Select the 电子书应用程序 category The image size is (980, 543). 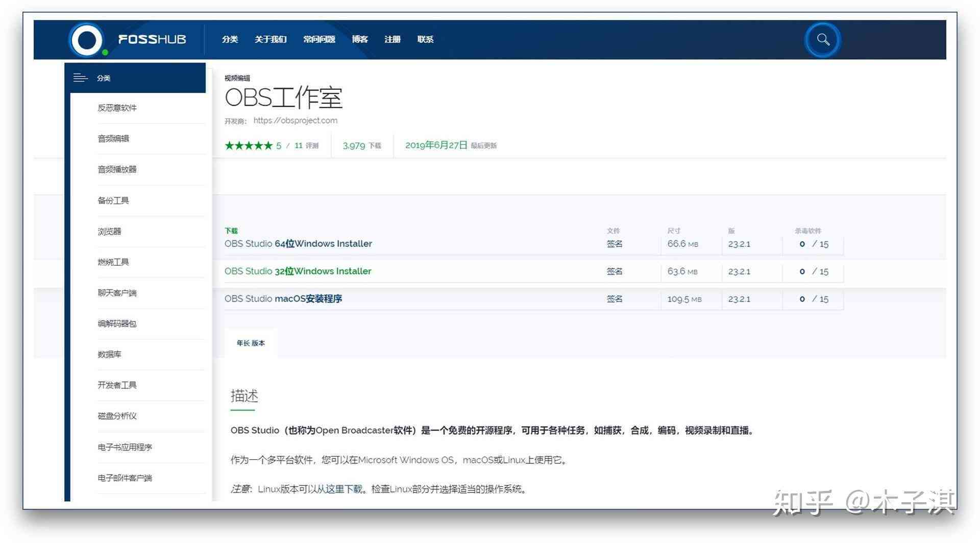[125, 447]
